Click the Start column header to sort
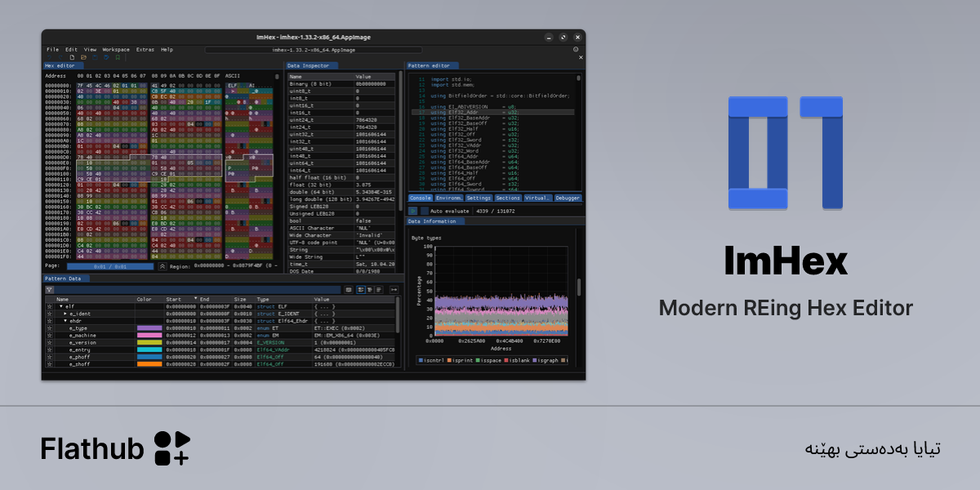 click(x=181, y=299)
